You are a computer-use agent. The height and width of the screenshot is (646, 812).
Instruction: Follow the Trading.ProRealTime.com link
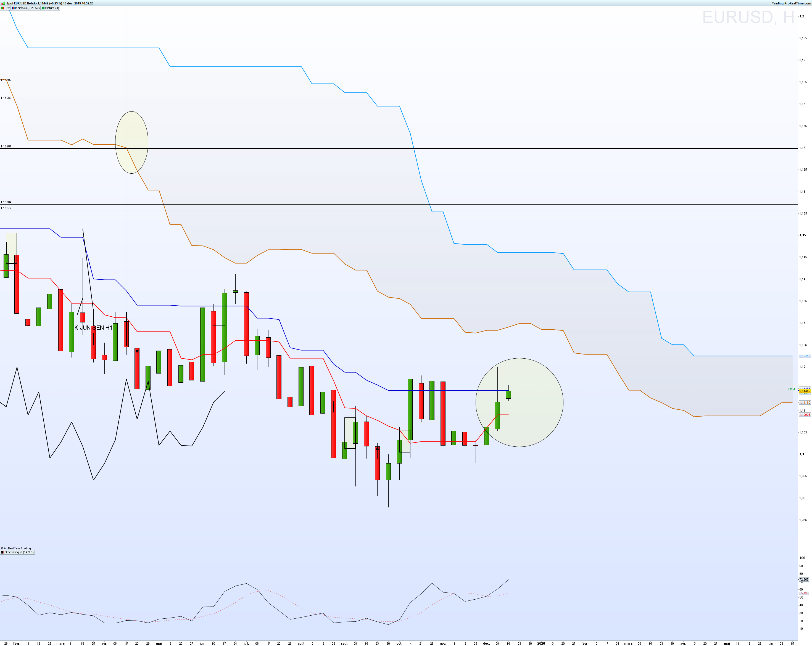pyautogui.click(x=791, y=3)
